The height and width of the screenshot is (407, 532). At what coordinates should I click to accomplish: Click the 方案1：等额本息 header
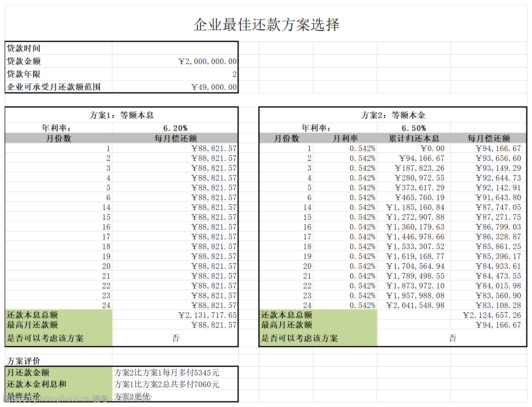pos(122,115)
